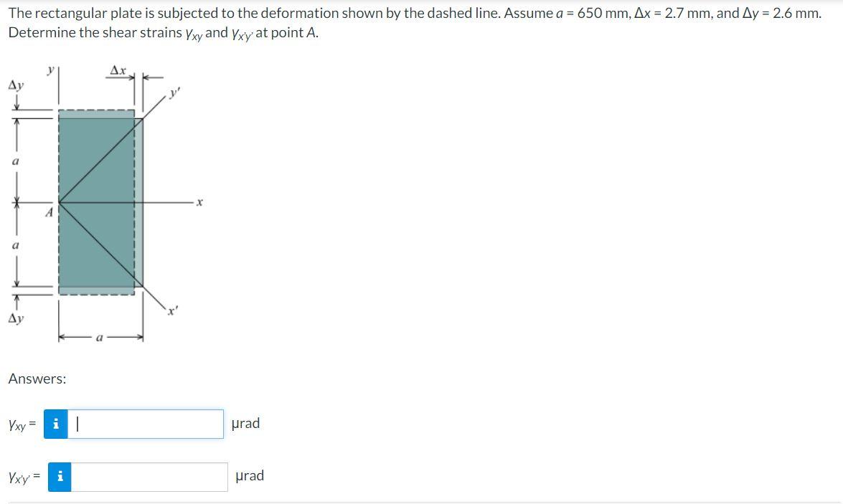Select the μrad unit label beside γx'y'

(251, 475)
